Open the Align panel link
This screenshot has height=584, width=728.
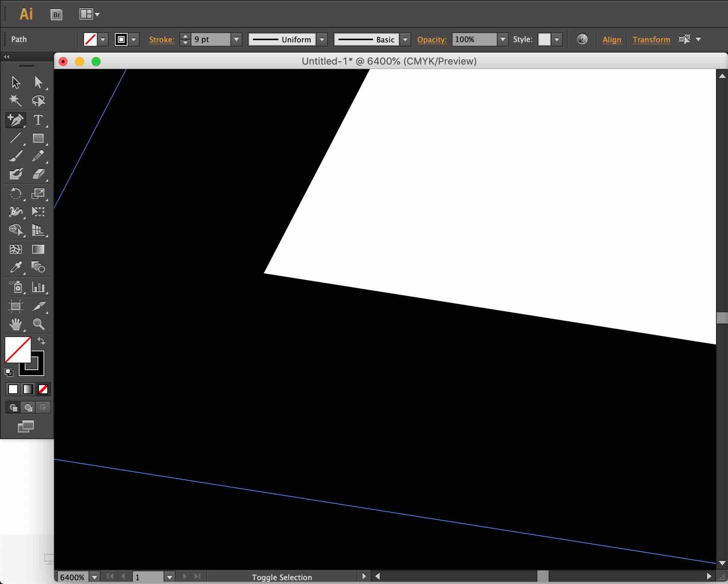click(612, 39)
